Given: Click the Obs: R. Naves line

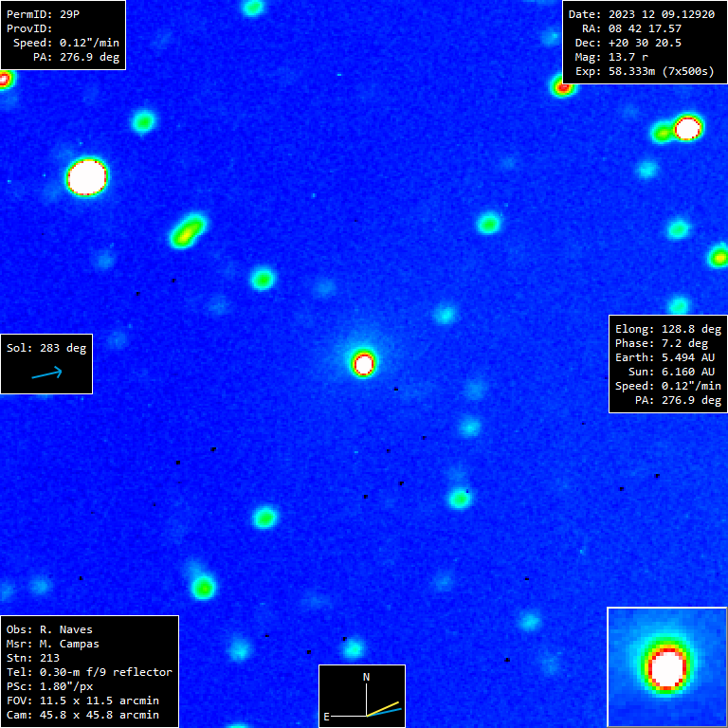Looking at the screenshot, I should click(x=49, y=630).
